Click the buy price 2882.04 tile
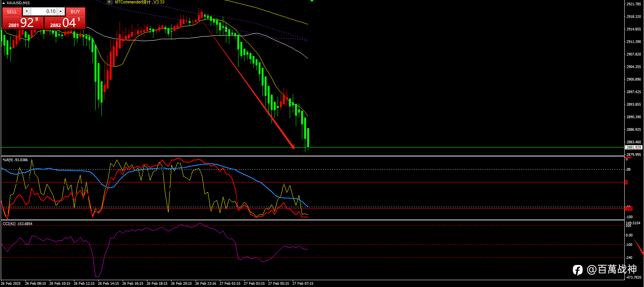644x287 pixels. click(65, 22)
